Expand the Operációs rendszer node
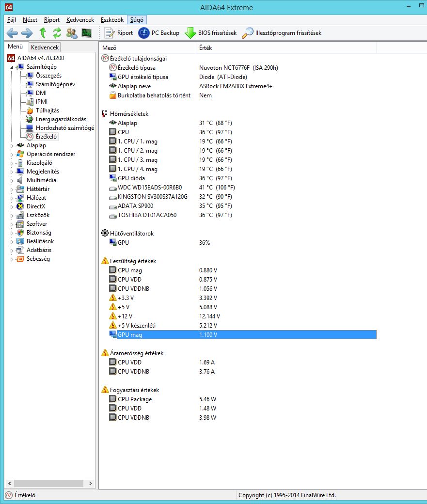 (x=12, y=154)
